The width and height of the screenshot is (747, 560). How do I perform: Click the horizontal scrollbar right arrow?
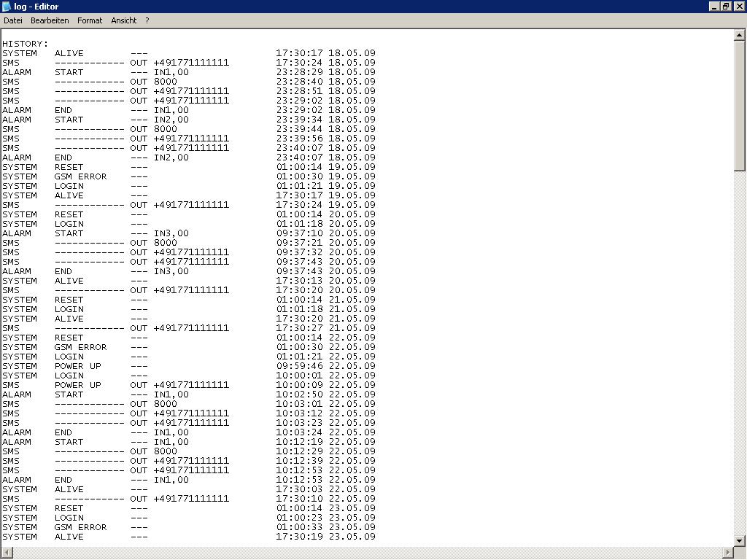point(727,553)
